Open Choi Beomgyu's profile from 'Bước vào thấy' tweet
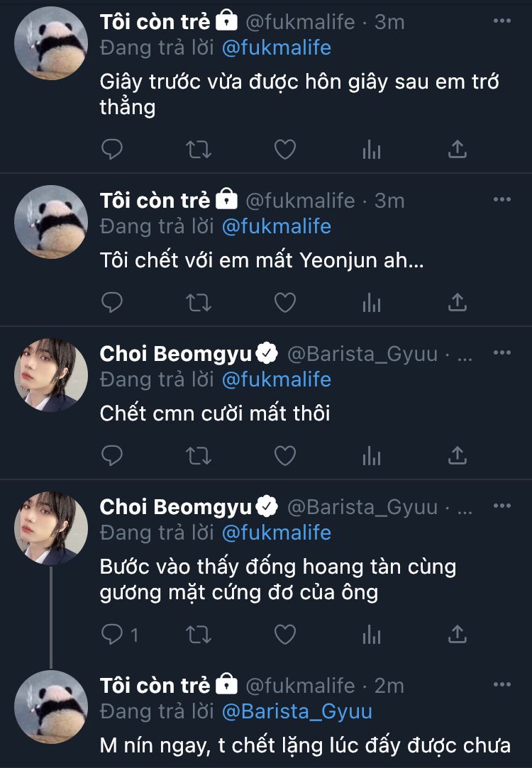The width and height of the screenshot is (532, 768). coord(176,507)
